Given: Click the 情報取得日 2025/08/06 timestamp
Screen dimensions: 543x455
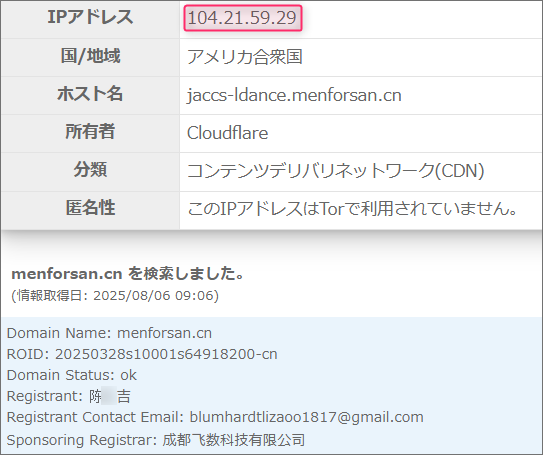Looking at the screenshot, I should [115, 296].
